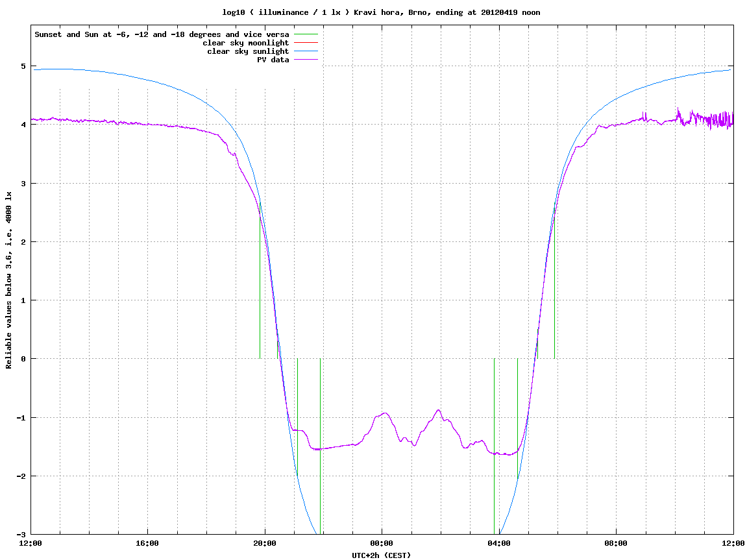Click the x-axis label 'UTC+2h (CEST)'

(381, 555)
